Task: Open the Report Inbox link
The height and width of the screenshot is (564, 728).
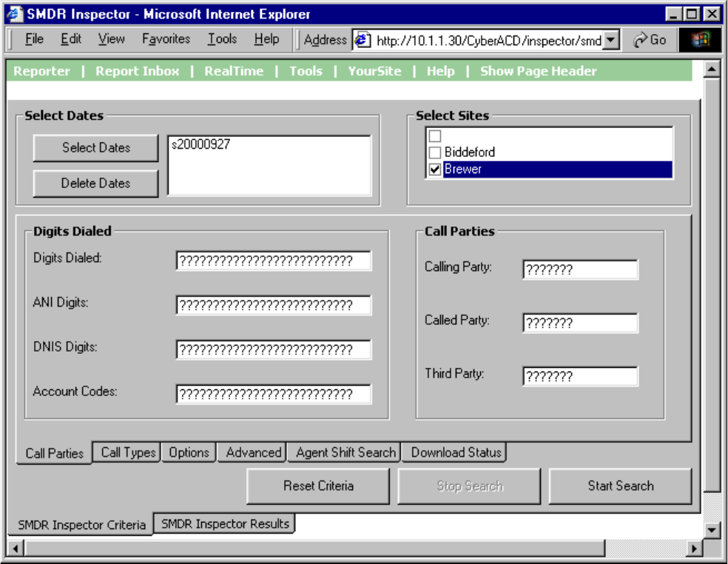Action: (138, 71)
